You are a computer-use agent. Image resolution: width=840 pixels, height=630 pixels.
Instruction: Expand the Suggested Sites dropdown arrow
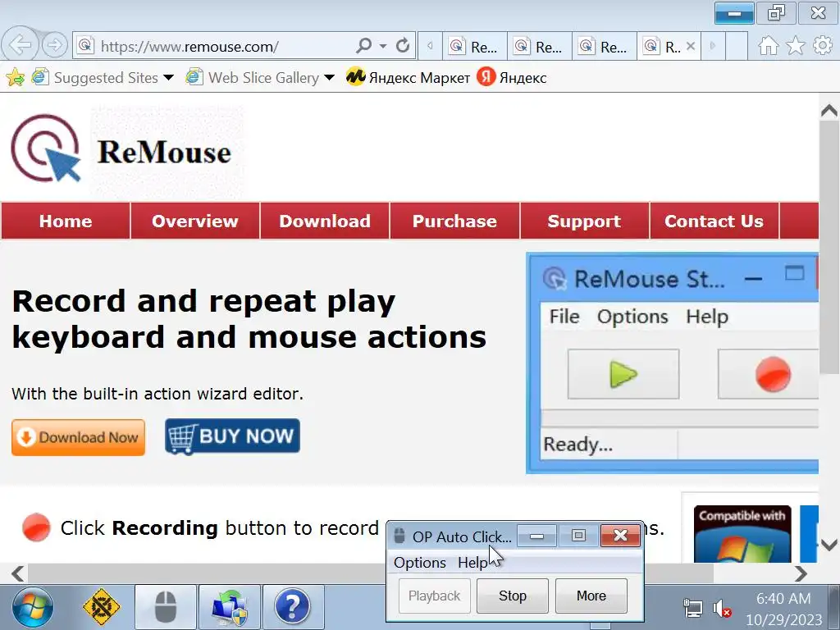(169, 78)
